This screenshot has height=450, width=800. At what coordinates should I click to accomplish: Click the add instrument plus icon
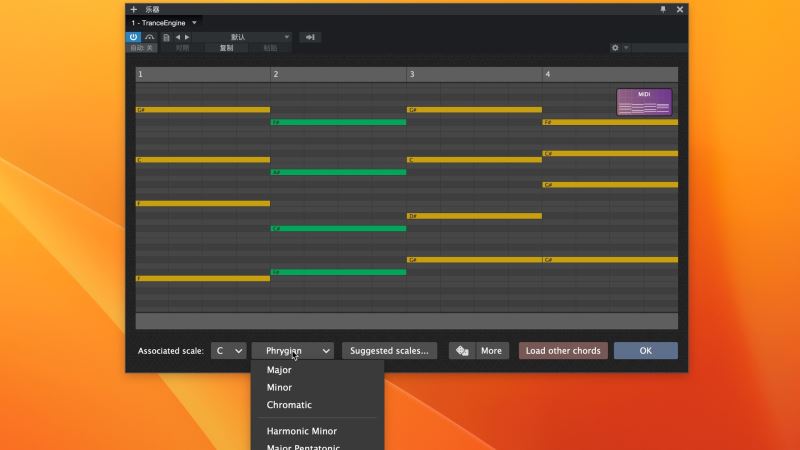point(134,9)
